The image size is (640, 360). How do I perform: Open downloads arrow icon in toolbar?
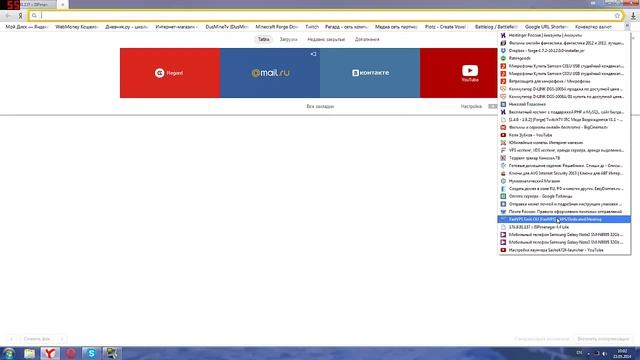633,16
